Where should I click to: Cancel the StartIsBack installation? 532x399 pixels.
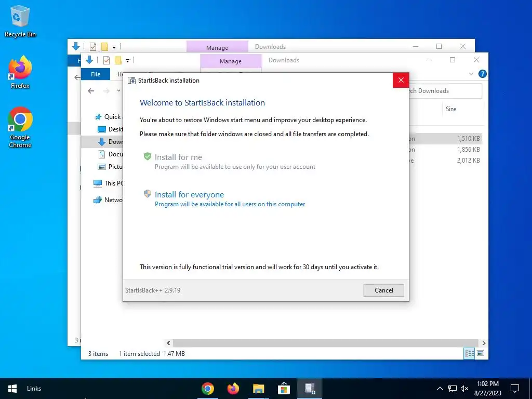384,290
